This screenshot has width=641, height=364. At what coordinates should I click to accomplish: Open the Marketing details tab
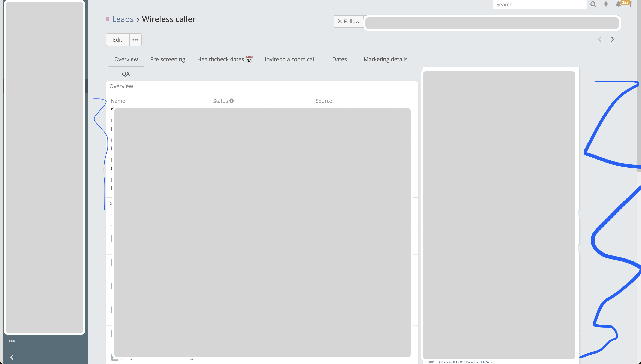pos(385,59)
